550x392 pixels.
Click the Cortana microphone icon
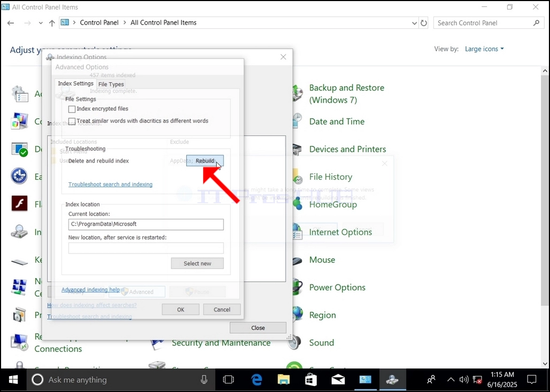pos(204,380)
